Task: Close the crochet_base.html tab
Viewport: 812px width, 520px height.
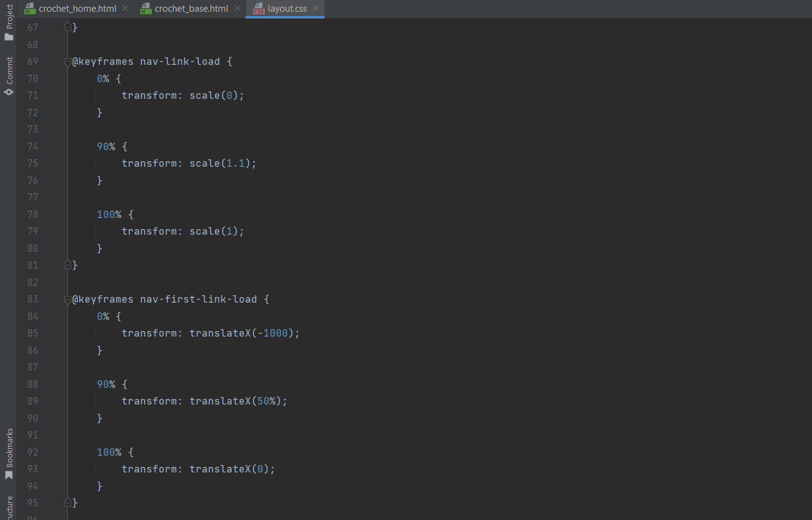Action: pos(237,9)
